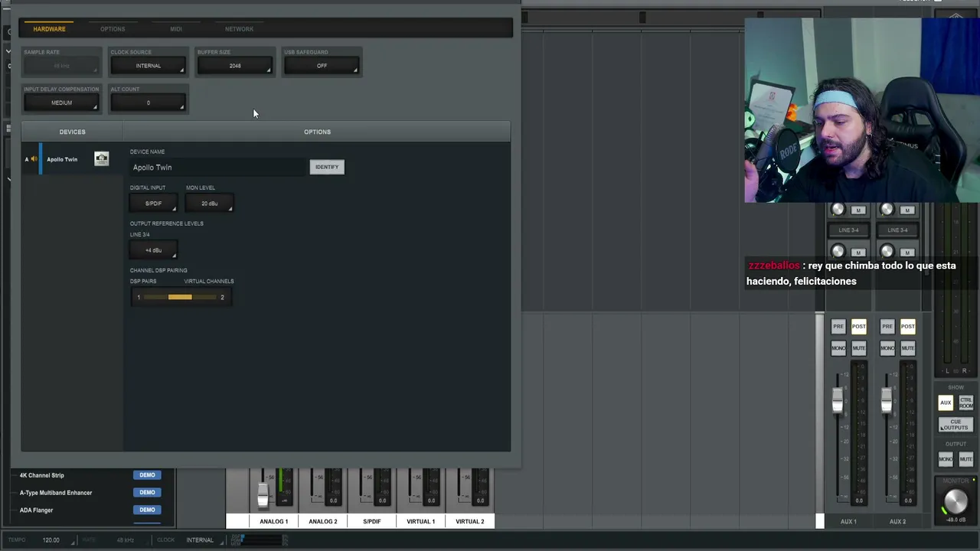The width and height of the screenshot is (980, 551).
Task: Select the VIRTUAL 1 channel label
Action: [x=421, y=522]
